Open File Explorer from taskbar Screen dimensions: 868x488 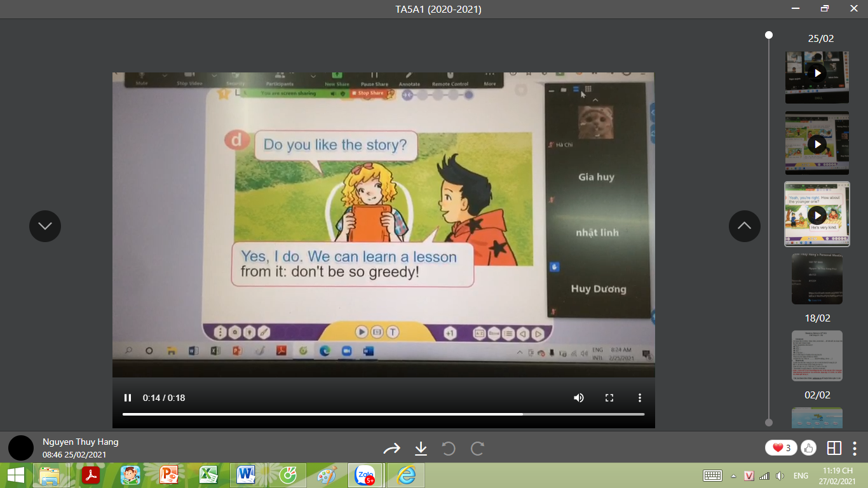click(x=50, y=475)
